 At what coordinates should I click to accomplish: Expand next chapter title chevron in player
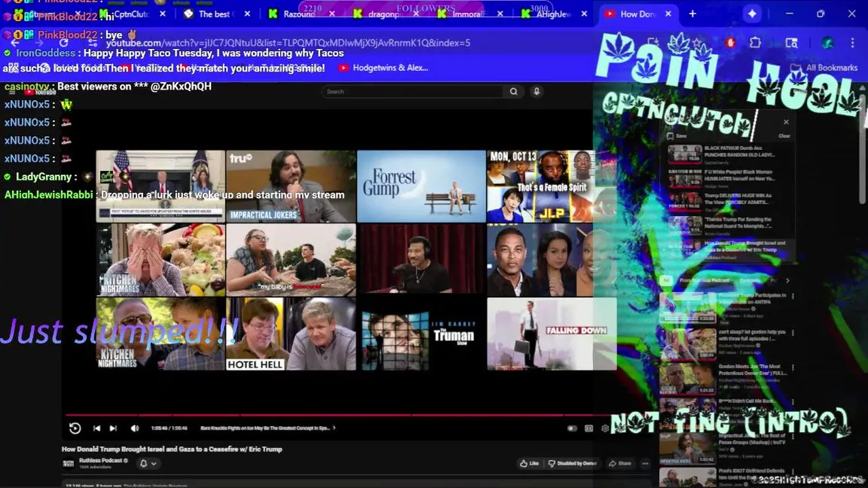334,428
